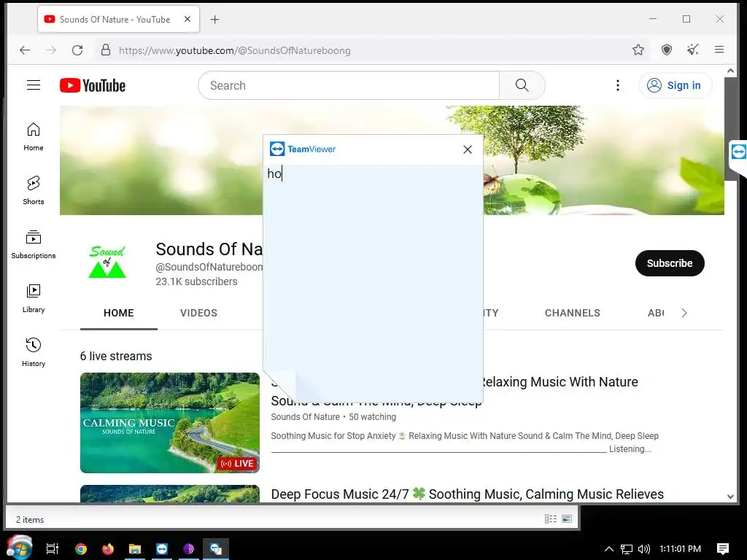Show hidden tray icons chevron
The image size is (747, 560).
pos(609,549)
